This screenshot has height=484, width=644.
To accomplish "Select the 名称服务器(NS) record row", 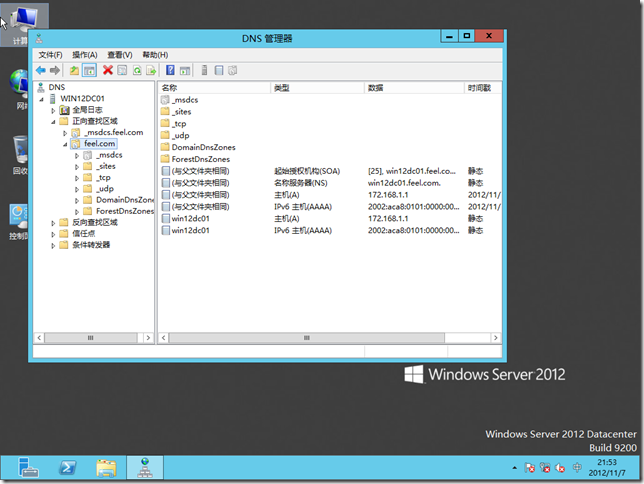I will point(331,183).
